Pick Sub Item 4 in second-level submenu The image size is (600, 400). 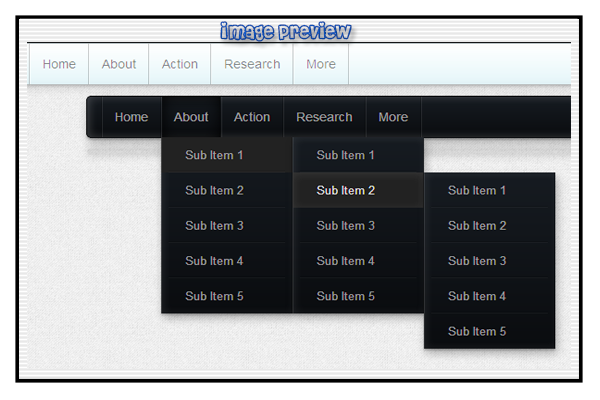click(359, 261)
